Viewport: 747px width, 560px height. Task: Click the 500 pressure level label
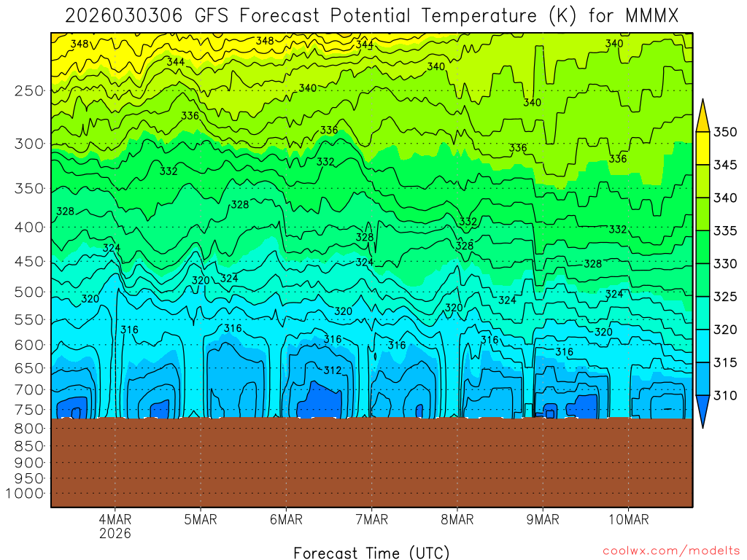pos(29,292)
